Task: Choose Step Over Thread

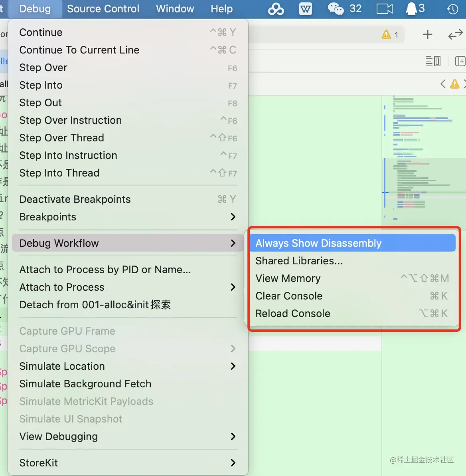Action: click(128, 138)
